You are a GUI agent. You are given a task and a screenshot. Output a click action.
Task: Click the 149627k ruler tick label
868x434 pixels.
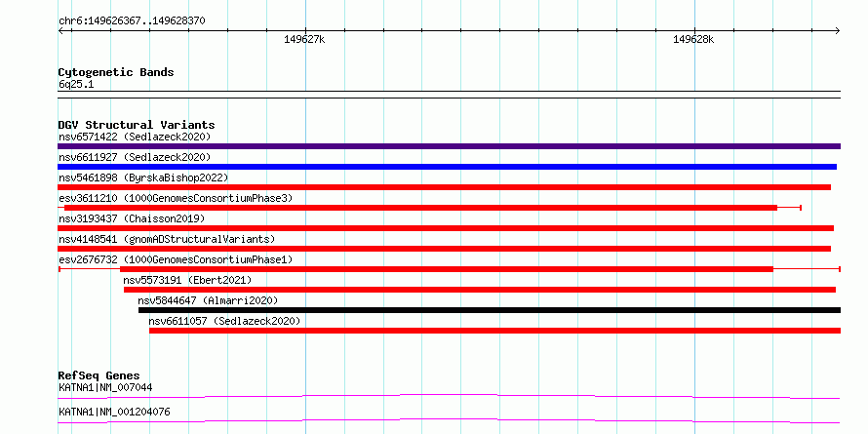click(x=304, y=39)
